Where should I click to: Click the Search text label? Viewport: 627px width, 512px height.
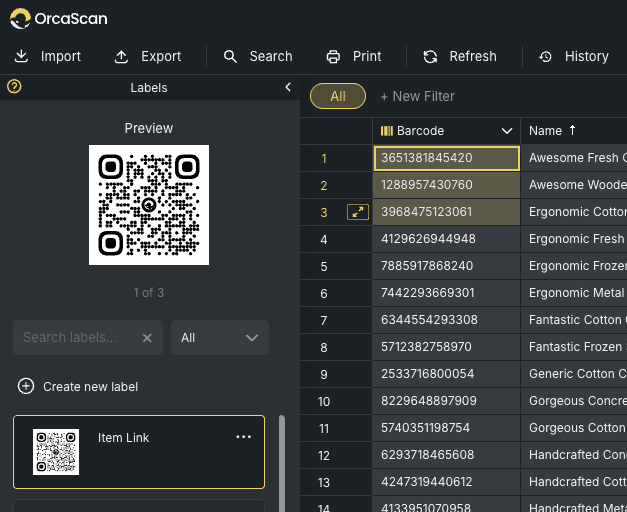(271, 56)
